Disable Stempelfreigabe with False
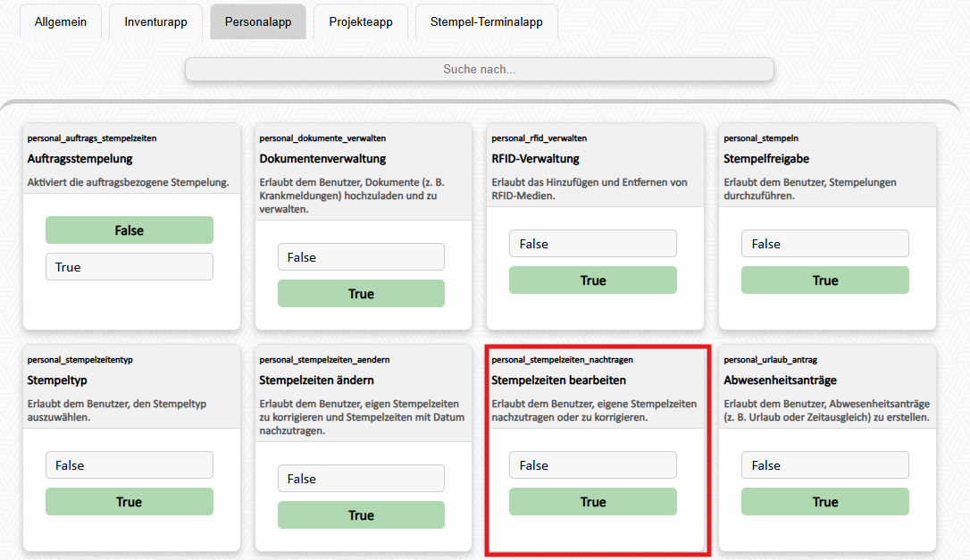 825,244
